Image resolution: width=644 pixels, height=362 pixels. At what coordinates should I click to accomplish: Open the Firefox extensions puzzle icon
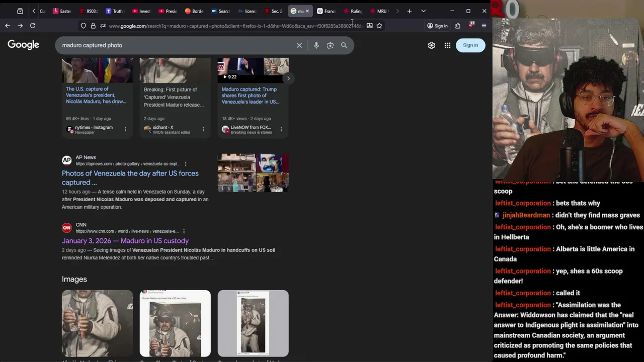tap(458, 26)
